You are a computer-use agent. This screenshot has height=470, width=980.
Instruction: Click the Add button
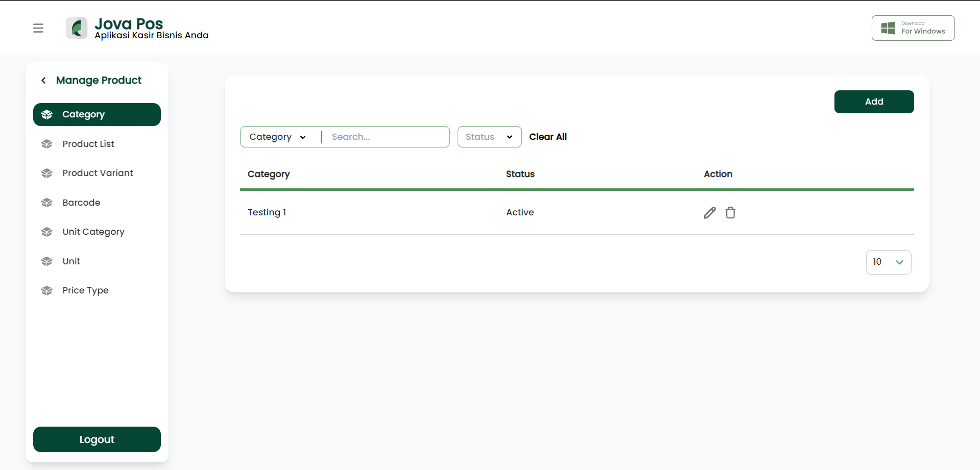point(874,102)
